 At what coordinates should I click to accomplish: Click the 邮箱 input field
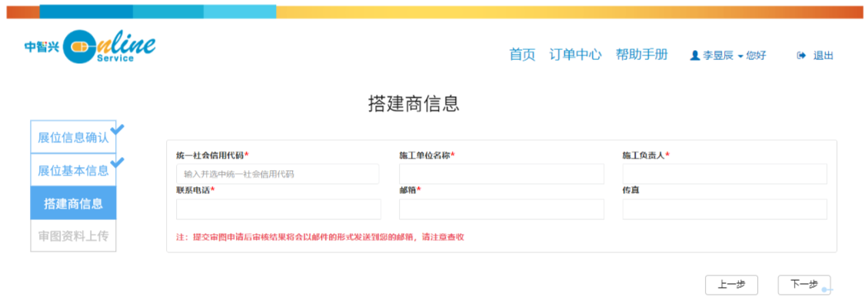[501, 209]
